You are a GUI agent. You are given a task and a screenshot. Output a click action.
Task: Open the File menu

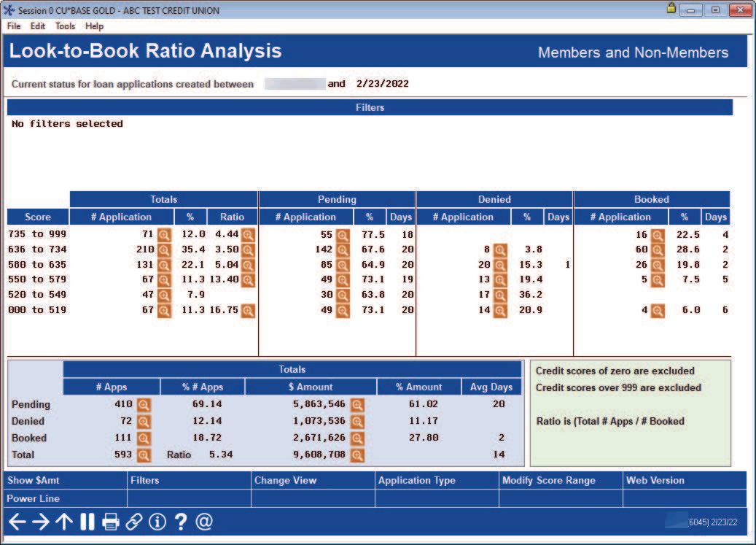click(14, 26)
